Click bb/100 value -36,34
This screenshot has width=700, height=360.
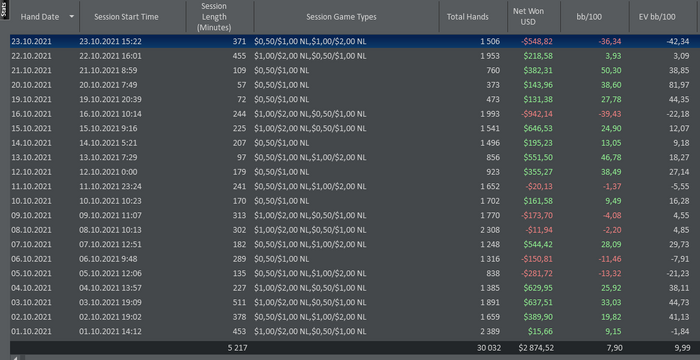(x=610, y=42)
